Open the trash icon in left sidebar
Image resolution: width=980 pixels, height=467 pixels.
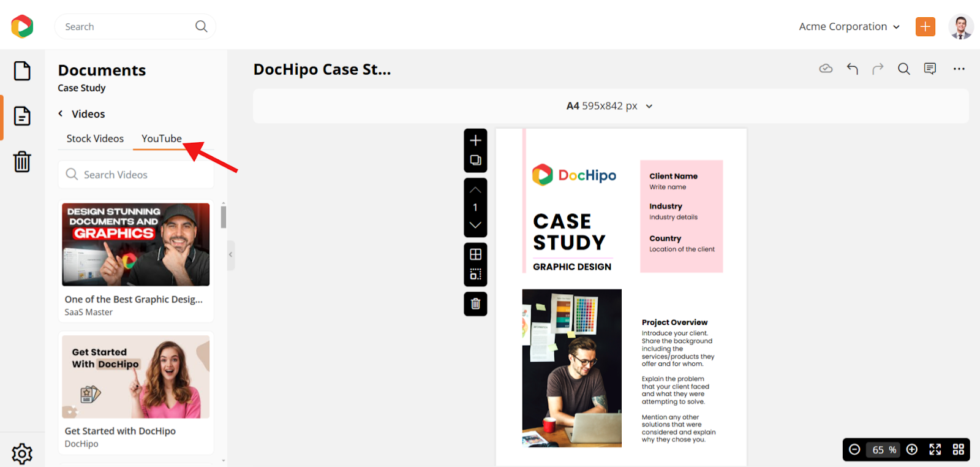pos(22,162)
